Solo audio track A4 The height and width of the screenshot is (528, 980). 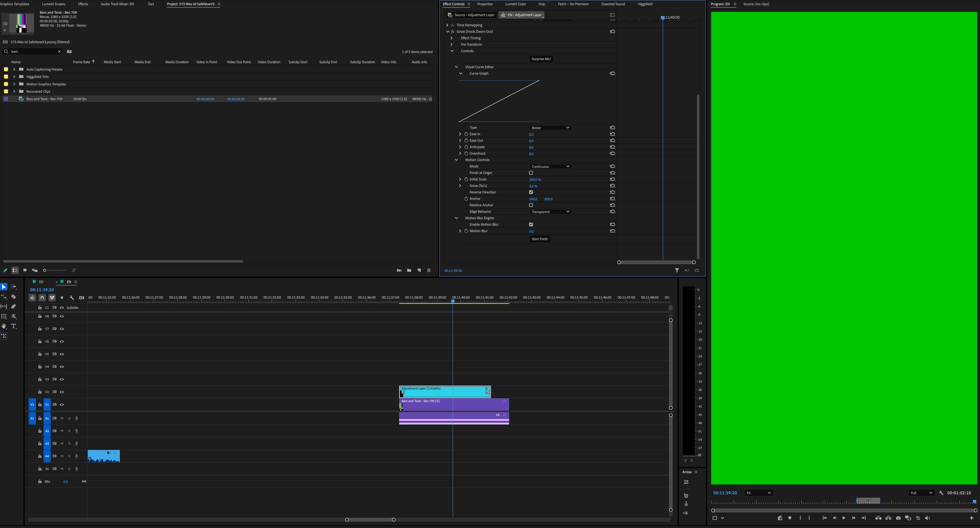[x=69, y=456]
